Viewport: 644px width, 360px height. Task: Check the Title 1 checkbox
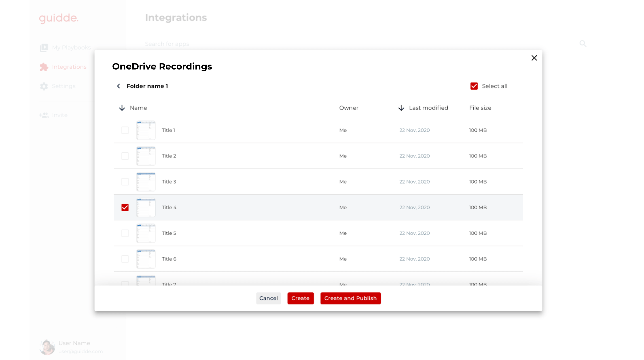pos(125,130)
